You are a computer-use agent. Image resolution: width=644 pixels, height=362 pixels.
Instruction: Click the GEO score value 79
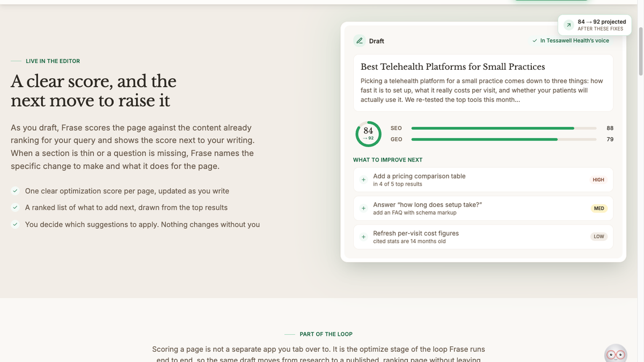610,139
